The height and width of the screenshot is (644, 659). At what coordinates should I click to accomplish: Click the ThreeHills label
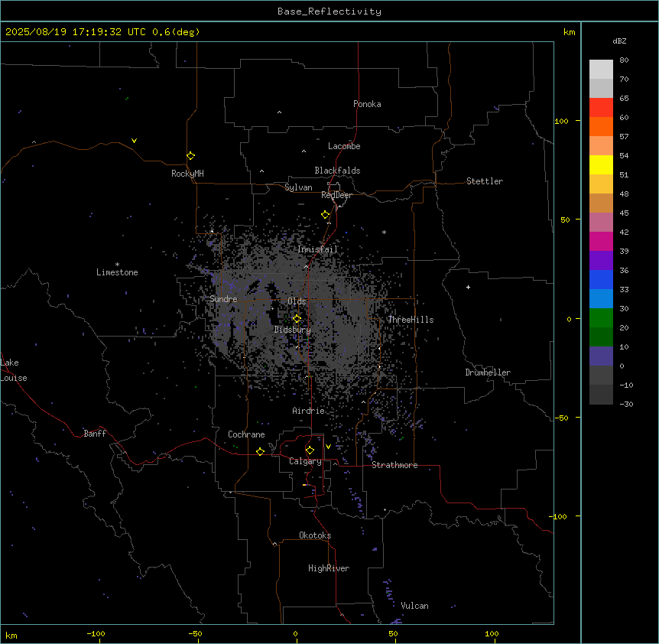[x=411, y=320]
